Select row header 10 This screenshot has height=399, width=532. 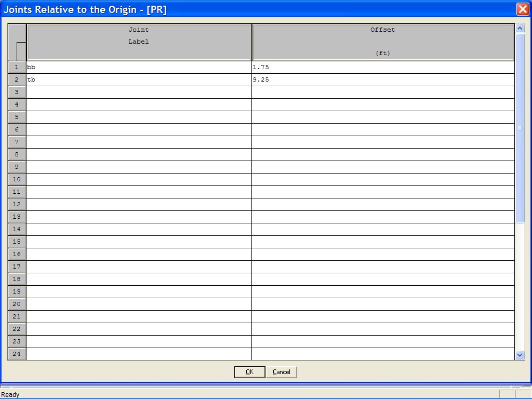tap(17, 179)
